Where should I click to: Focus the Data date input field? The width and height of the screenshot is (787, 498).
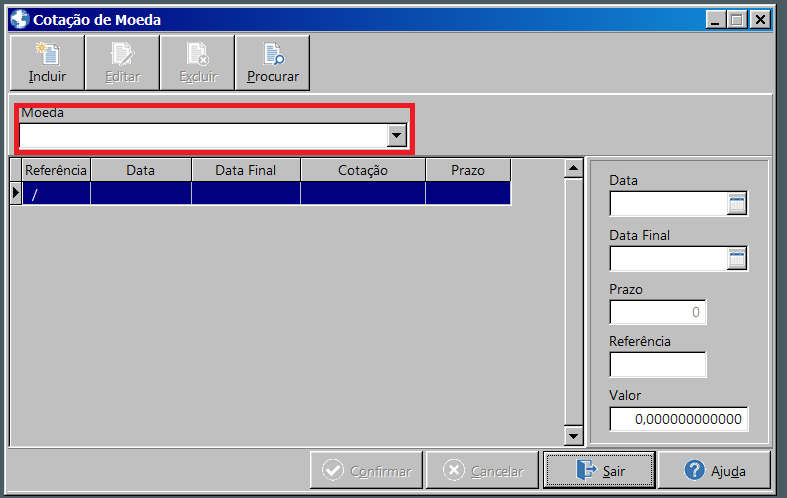pos(669,204)
